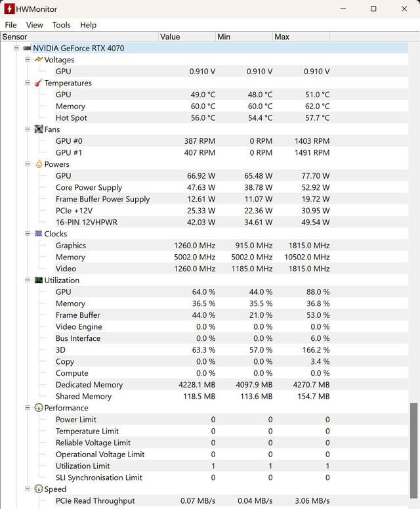
Task: Click the Fans category icon
Action: pos(39,129)
